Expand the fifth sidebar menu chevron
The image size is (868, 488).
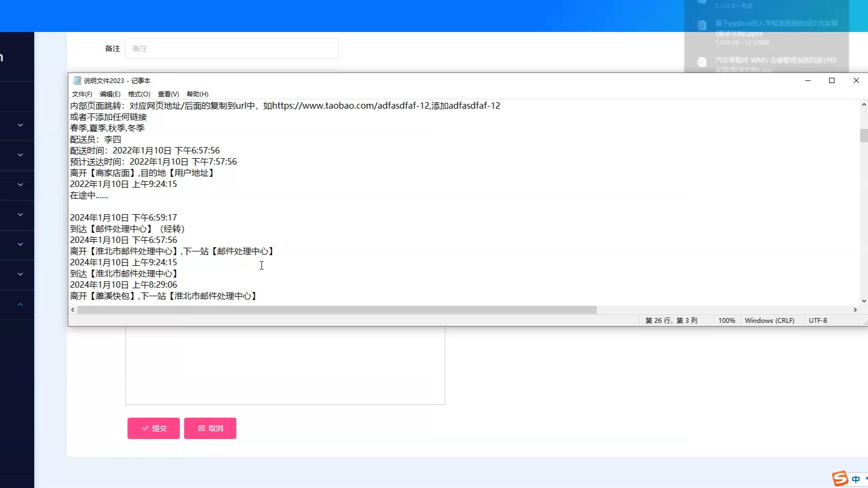20,245
